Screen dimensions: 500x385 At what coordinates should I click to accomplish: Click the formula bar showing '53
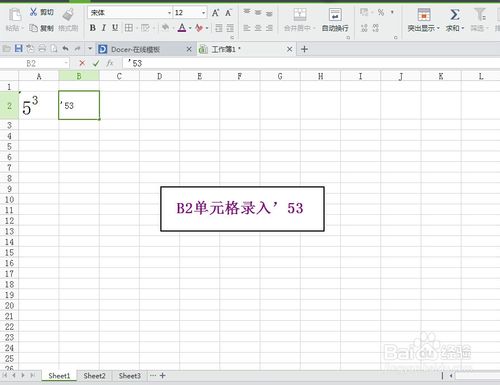[x=310, y=63]
